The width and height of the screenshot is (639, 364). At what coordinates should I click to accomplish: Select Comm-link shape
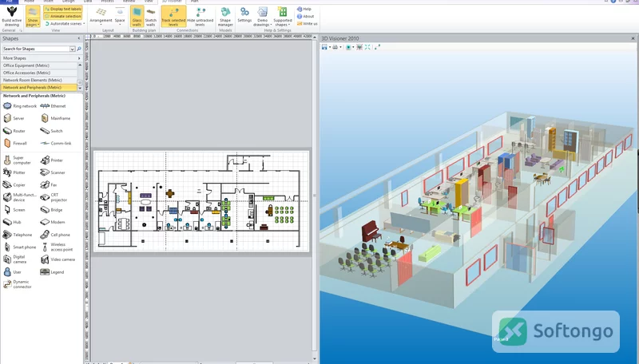(56, 144)
